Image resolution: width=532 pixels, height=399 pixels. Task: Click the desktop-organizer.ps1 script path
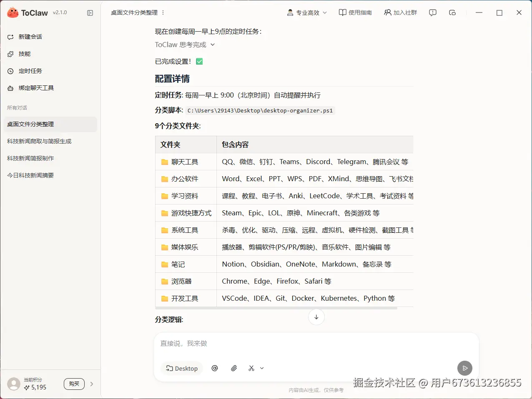click(x=260, y=110)
